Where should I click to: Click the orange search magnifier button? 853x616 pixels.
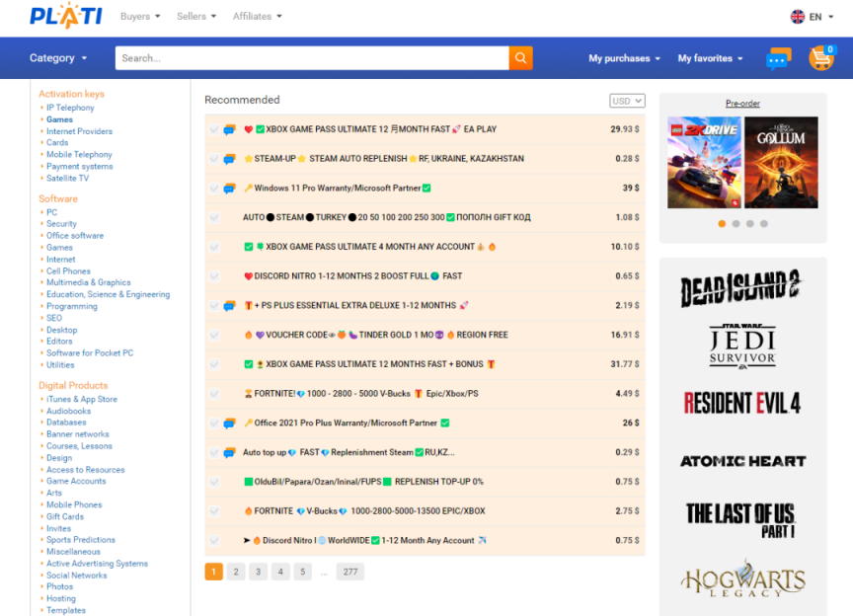520,58
